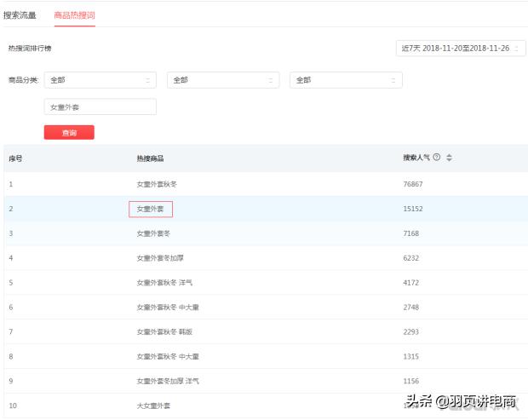Image resolution: width=528 pixels, height=420 pixels.
Task: Click the 大女童外套 keyword in row 10
Action: tap(153, 406)
